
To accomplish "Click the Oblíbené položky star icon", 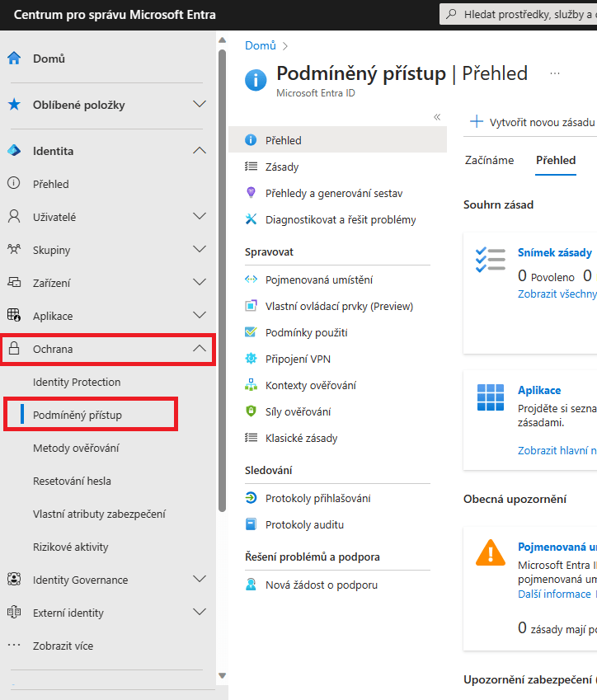I will coord(14,105).
